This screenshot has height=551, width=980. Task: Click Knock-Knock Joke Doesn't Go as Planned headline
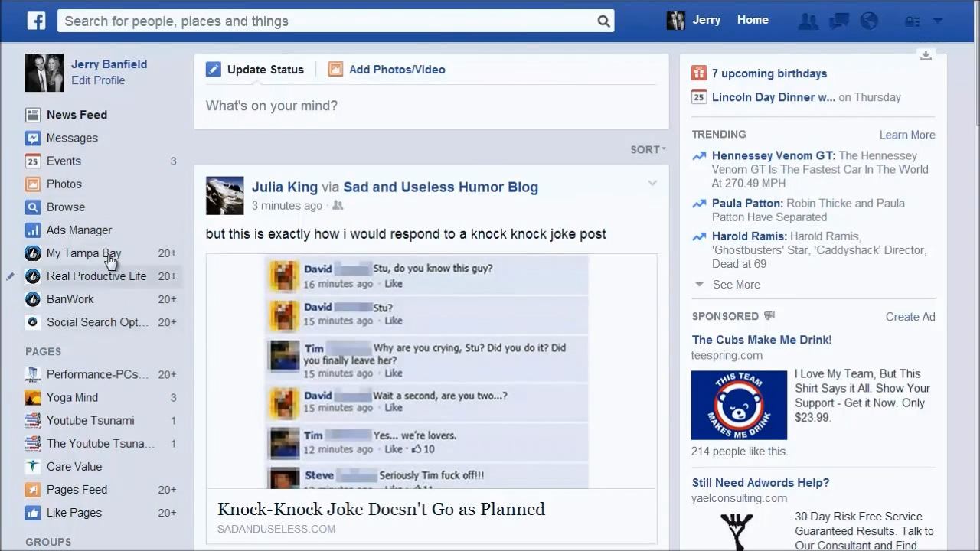pyautogui.click(x=381, y=509)
